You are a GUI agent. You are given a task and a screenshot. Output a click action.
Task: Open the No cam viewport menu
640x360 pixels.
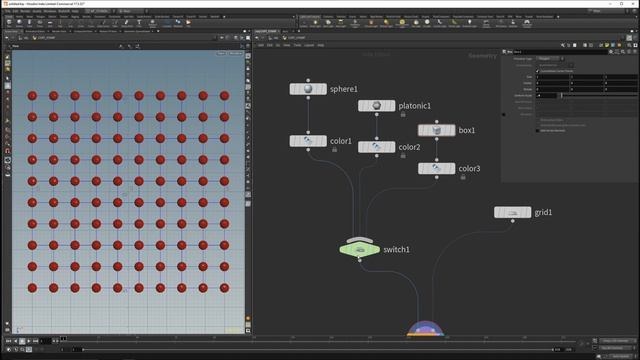236,53
